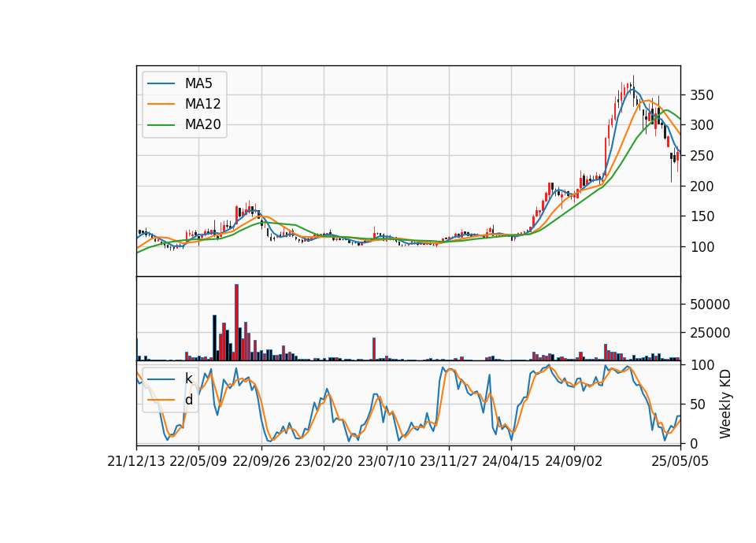
Task: Click the 22/05/09 date axis label
Action: (198, 461)
